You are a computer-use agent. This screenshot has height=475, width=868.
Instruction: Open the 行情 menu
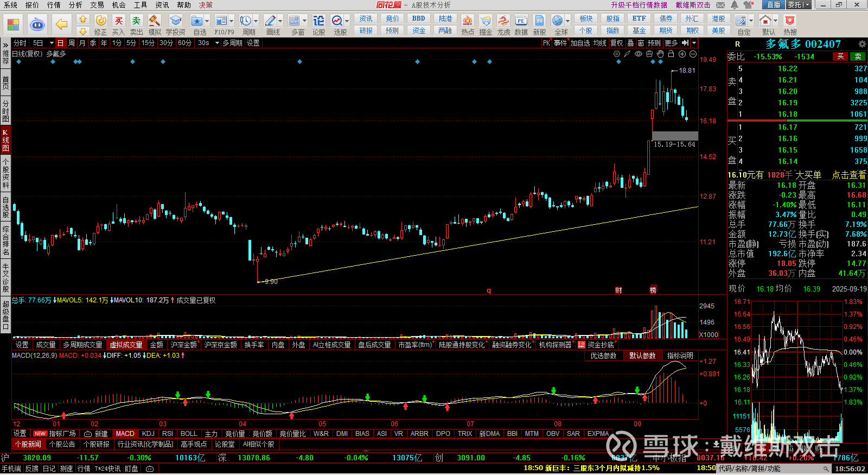coord(54,5)
